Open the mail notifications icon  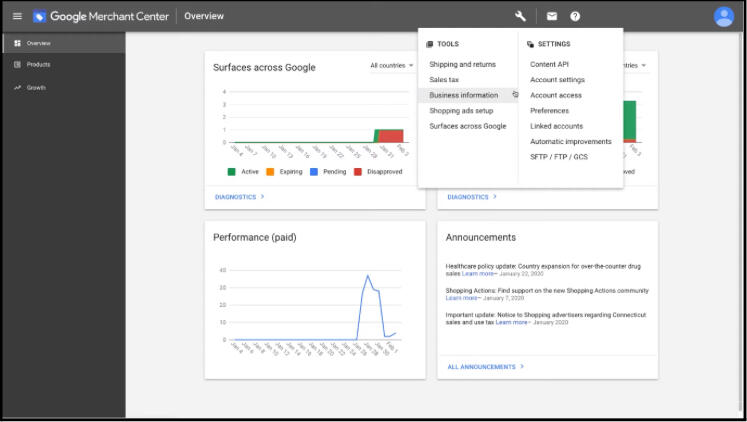551,16
